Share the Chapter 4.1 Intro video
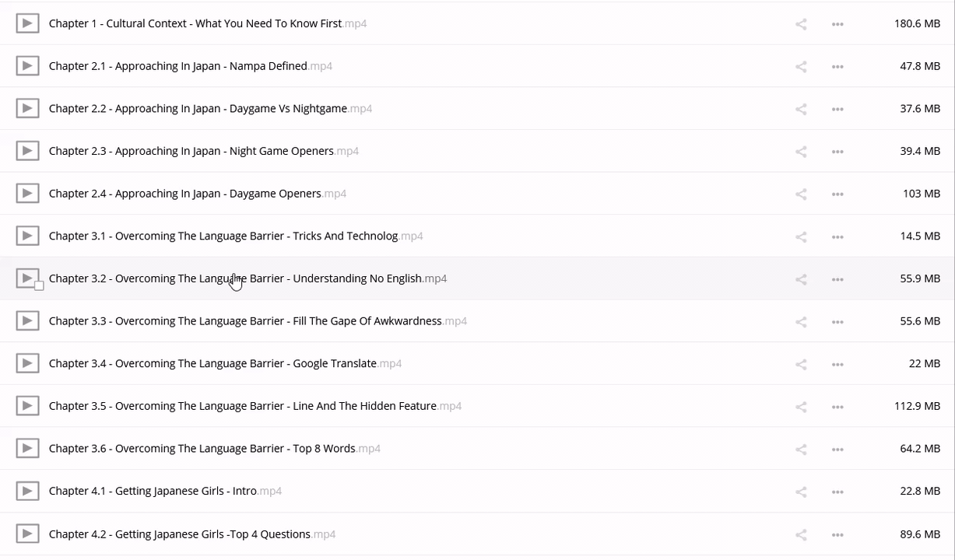The image size is (955, 560). [801, 492]
